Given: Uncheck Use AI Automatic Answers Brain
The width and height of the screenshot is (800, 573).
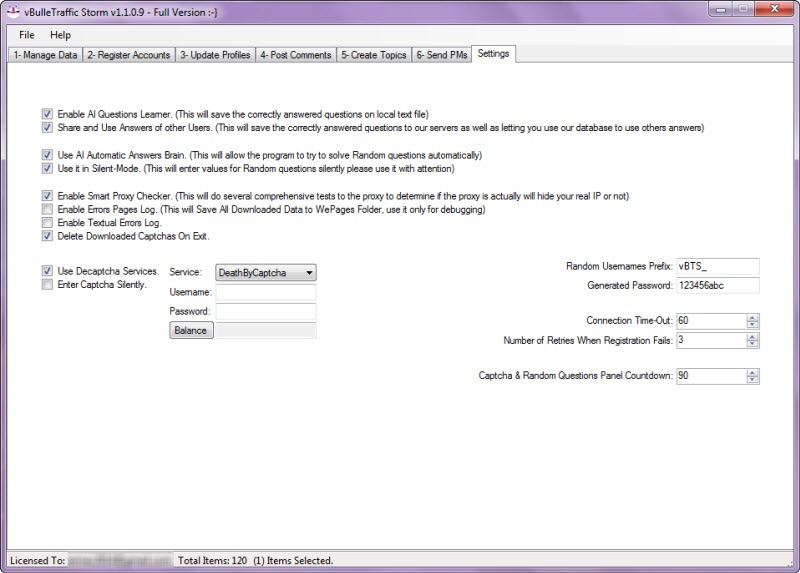Looking at the screenshot, I should [47, 155].
